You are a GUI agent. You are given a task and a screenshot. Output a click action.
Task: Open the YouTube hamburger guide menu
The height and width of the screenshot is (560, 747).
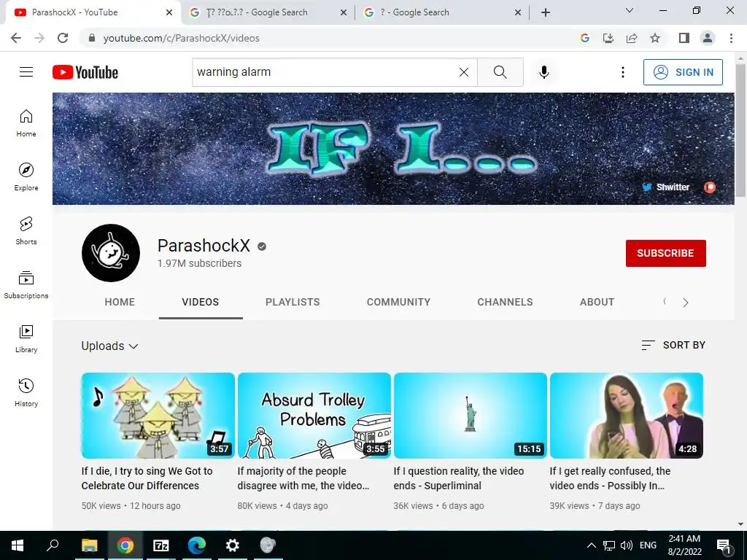pos(26,72)
